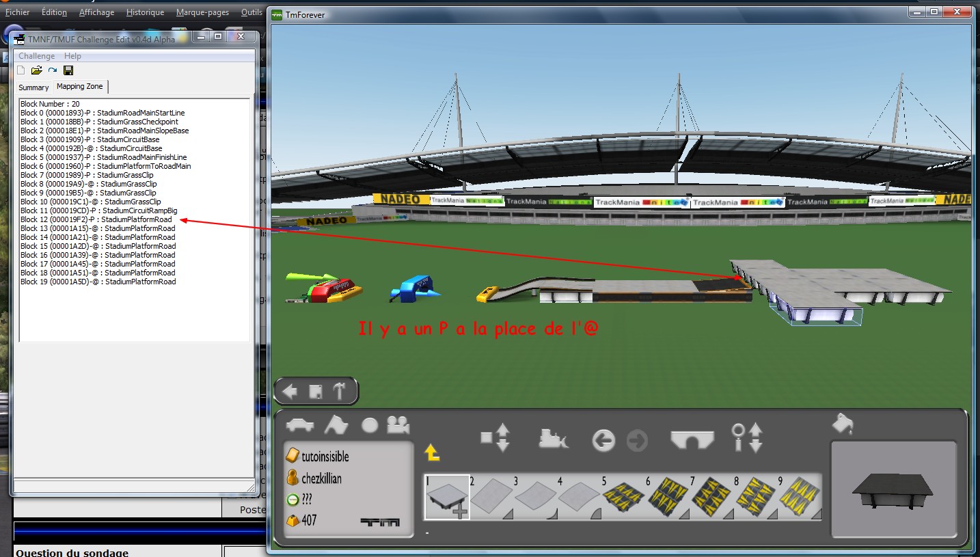Toggle the underground bridge view icon

click(692, 439)
